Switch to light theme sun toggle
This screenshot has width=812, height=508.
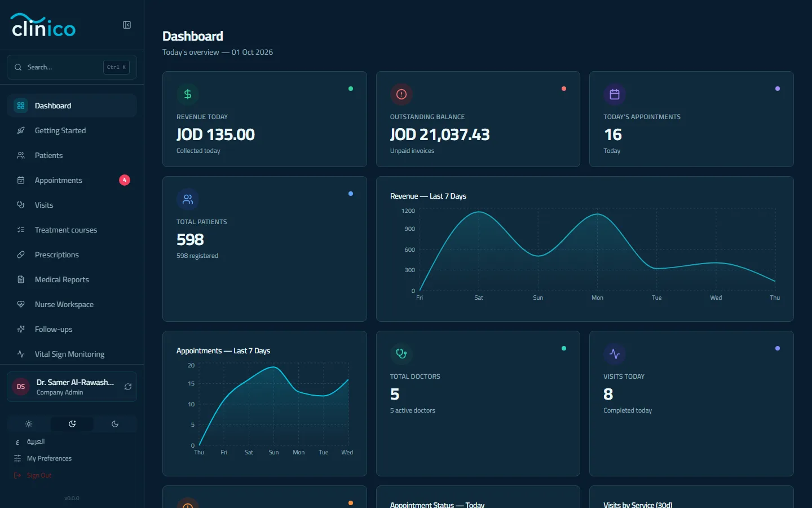29,424
